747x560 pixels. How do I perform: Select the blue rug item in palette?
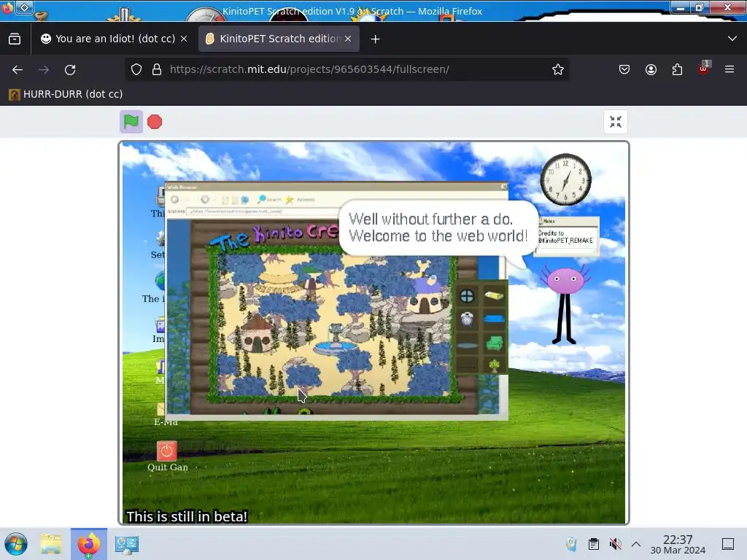tap(494, 319)
